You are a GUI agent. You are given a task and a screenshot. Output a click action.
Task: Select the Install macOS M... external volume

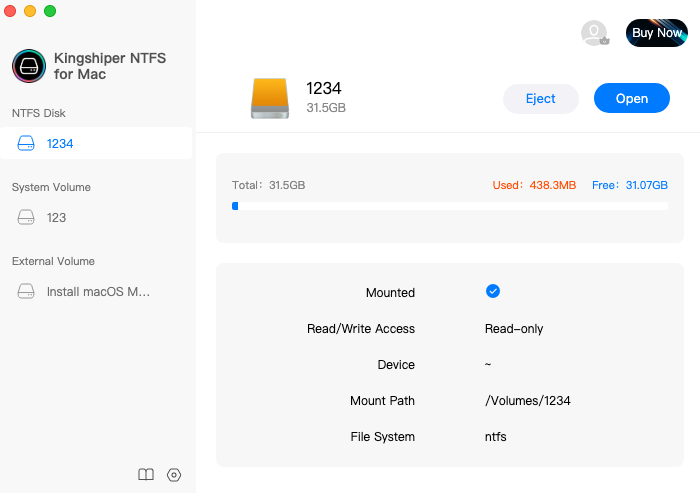(96, 292)
